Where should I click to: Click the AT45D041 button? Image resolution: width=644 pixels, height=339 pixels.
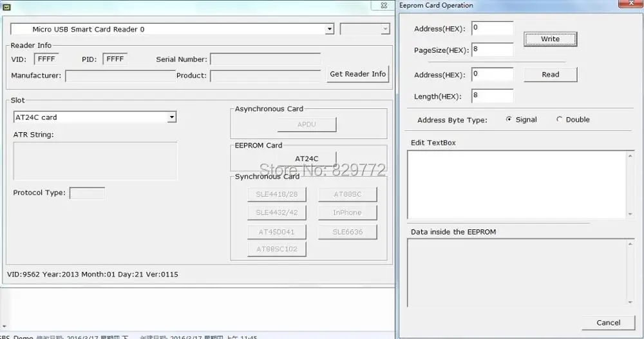(x=277, y=232)
